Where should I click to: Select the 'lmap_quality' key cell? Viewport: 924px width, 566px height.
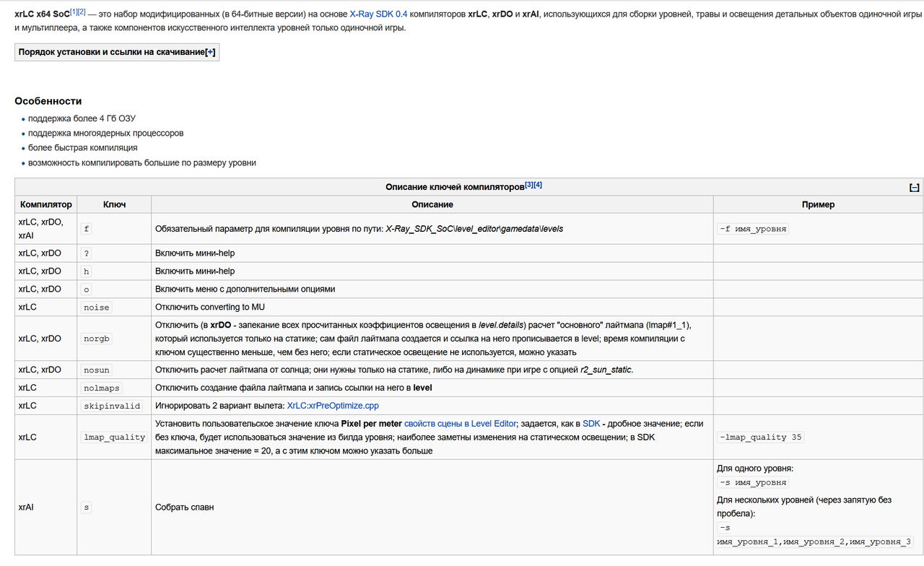(114, 437)
